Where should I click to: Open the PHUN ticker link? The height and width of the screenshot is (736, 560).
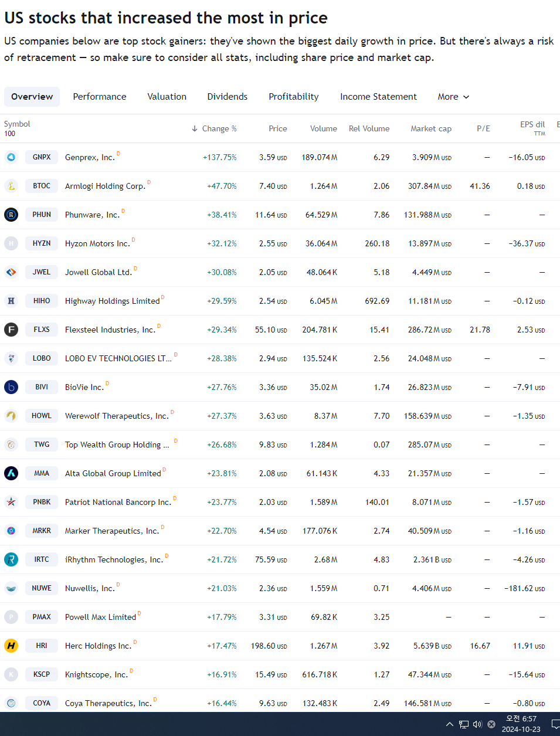pyautogui.click(x=42, y=215)
